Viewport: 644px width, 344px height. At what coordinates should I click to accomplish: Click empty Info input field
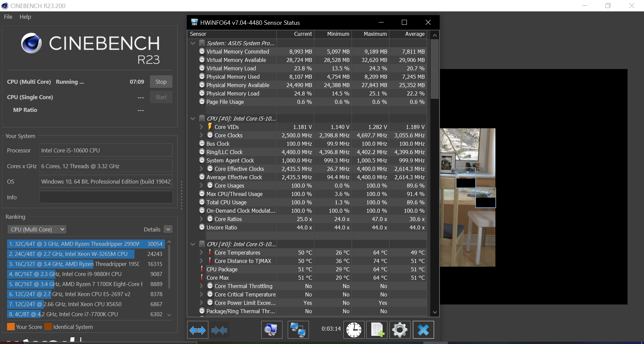106,197
